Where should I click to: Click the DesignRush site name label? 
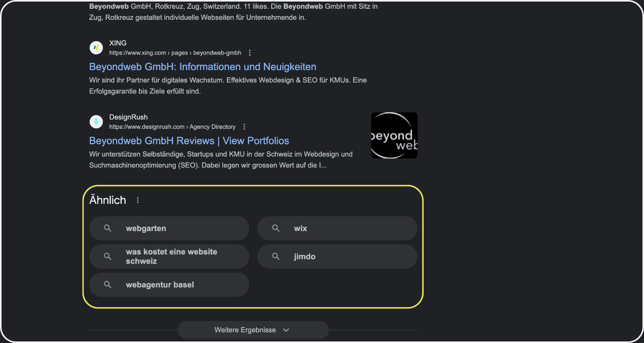tap(128, 117)
